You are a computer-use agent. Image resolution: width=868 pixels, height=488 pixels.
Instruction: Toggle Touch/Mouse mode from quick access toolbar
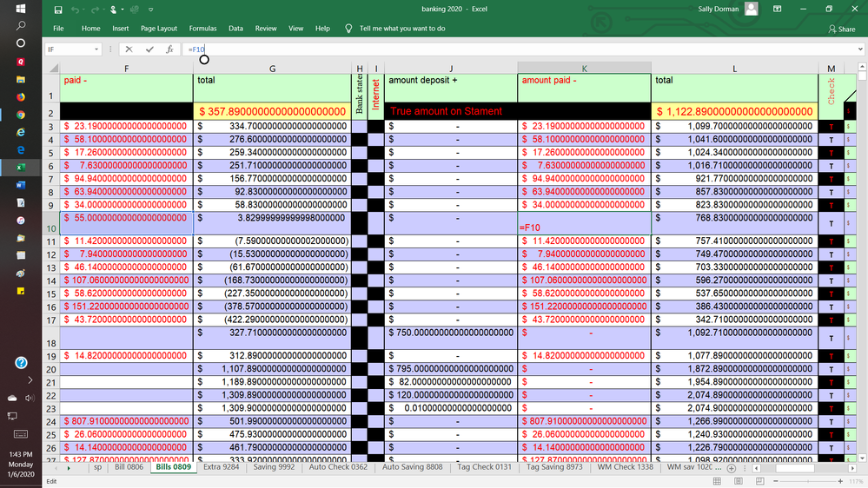[114, 10]
